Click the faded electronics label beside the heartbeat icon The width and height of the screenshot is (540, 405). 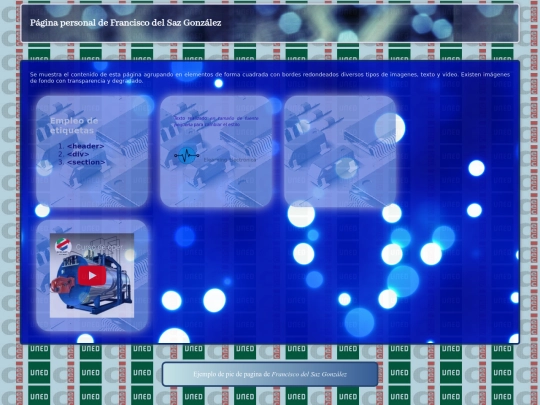pos(230,160)
